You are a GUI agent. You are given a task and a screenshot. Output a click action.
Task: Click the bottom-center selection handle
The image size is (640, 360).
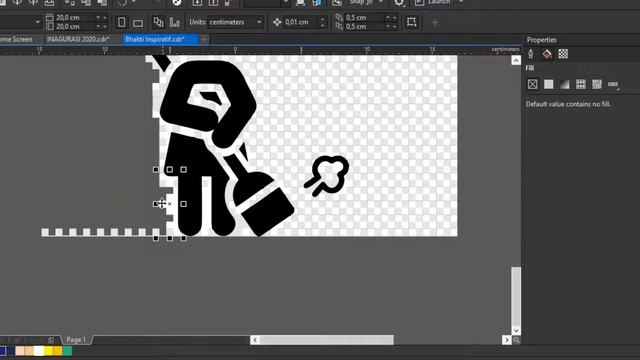170,238
